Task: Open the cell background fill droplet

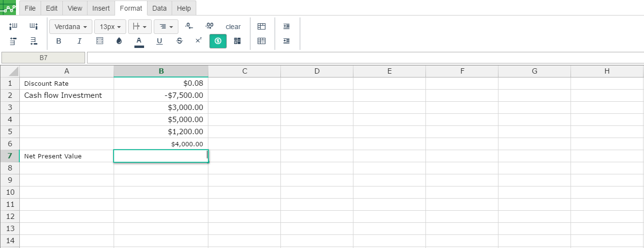Action: point(119,41)
